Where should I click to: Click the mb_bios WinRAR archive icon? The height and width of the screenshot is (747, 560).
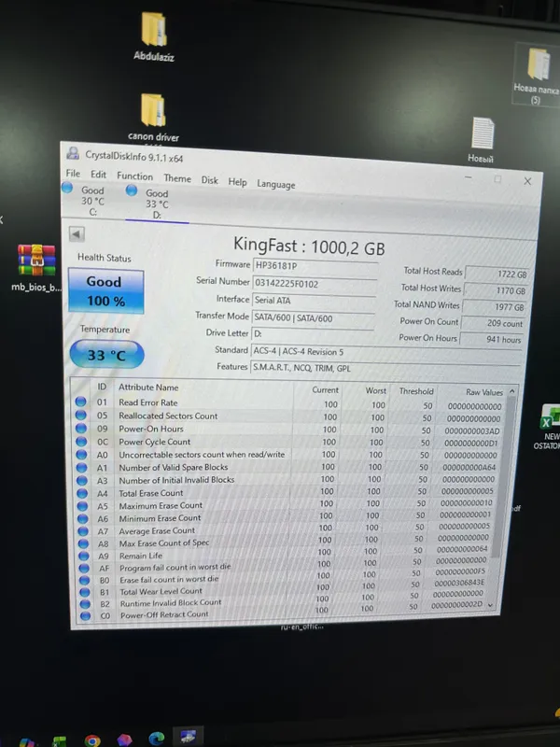tap(36, 267)
